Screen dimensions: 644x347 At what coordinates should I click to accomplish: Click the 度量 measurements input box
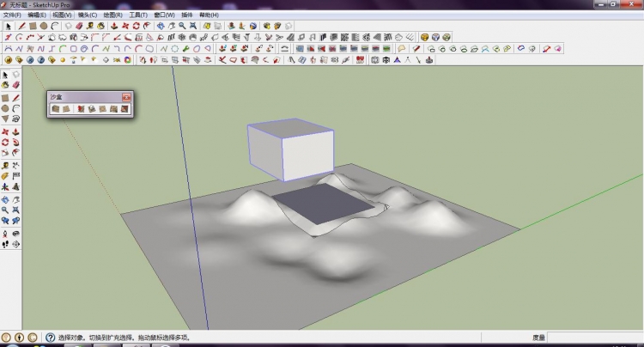pyautogui.click(x=596, y=338)
